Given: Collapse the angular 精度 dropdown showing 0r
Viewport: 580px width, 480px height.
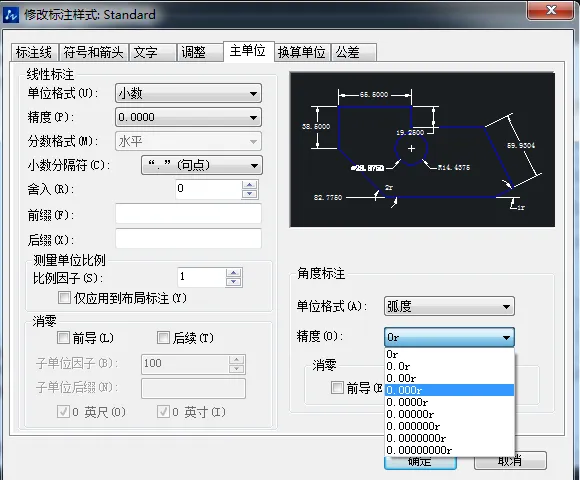Looking at the screenshot, I should point(449,337).
